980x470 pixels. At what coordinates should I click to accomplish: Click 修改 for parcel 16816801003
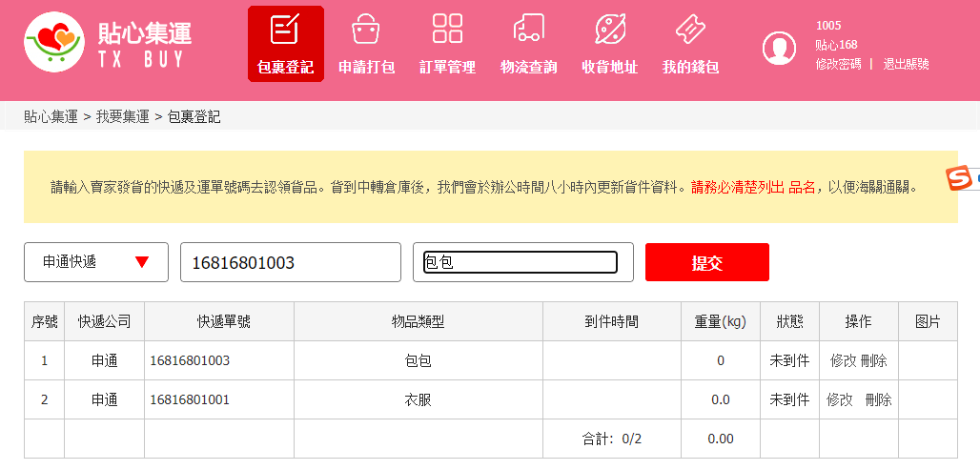(843, 360)
